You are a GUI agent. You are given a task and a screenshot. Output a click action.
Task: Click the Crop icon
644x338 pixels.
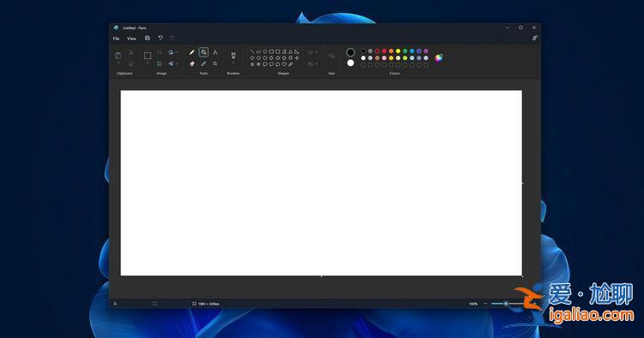tap(160, 52)
